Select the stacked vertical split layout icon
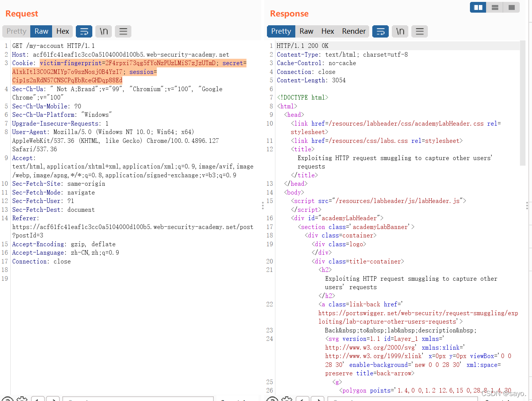Screen dimensions: 532x401 495,7
